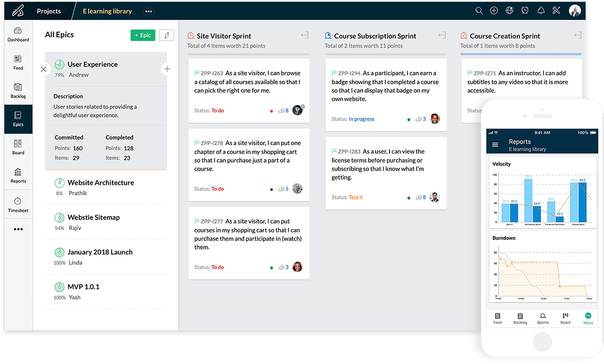The width and height of the screenshot is (604, 364).
Task: Open the hamburger menu in phone Reports
Action: click(495, 145)
